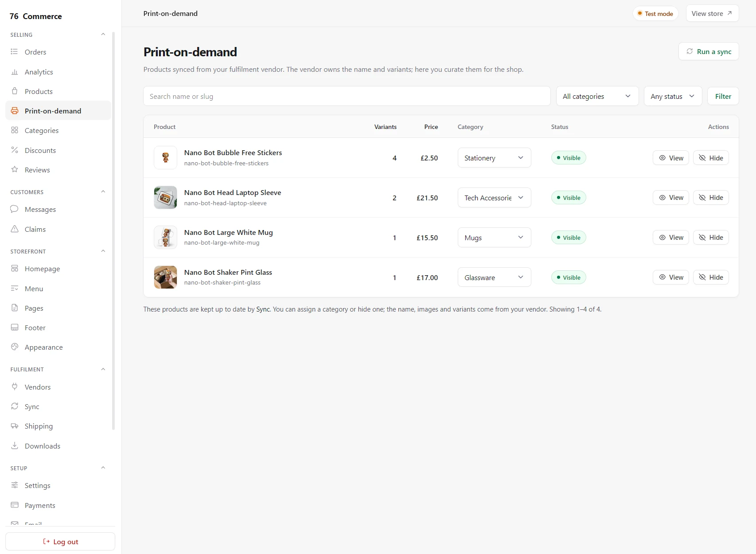View the Nano Bot Shaker Pint Glass product
Viewport: 756px width, 554px height.
(671, 277)
